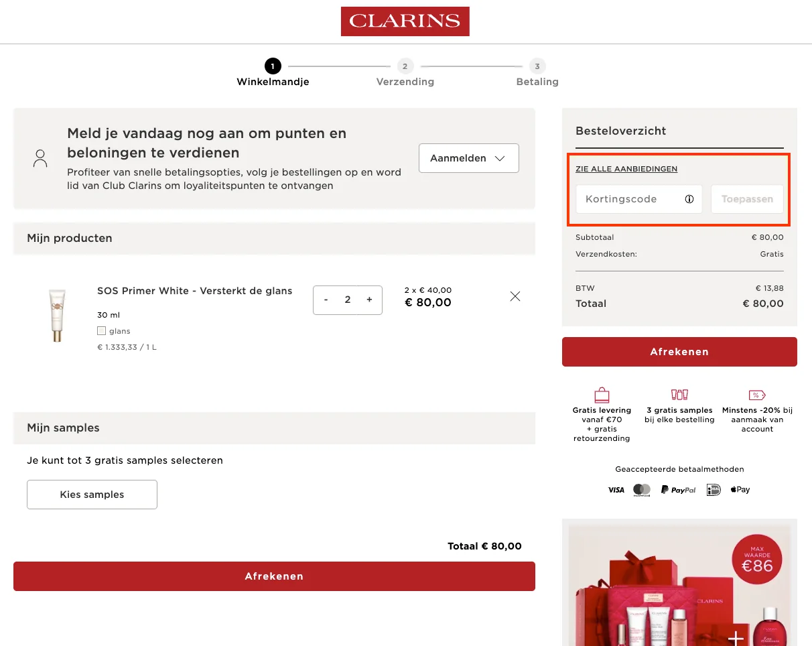Click the account person icon
The width and height of the screenshot is (812, 646).
coord(40,158)
